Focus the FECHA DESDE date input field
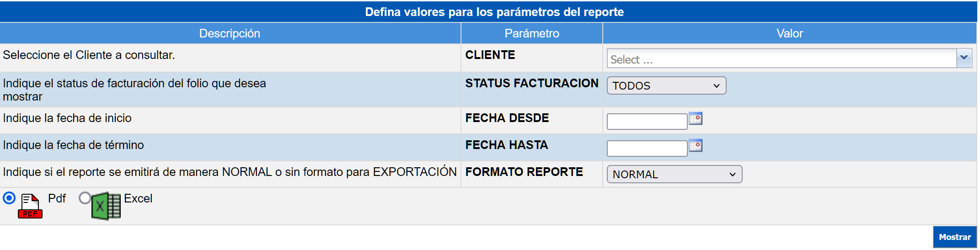980x250 pixels. click(647, 122)
